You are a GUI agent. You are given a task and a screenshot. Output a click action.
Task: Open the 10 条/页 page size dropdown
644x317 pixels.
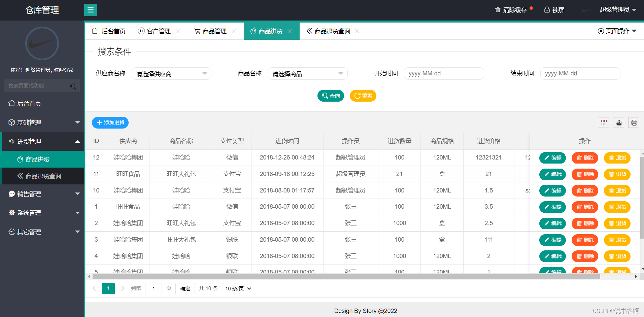pos(237,288)
